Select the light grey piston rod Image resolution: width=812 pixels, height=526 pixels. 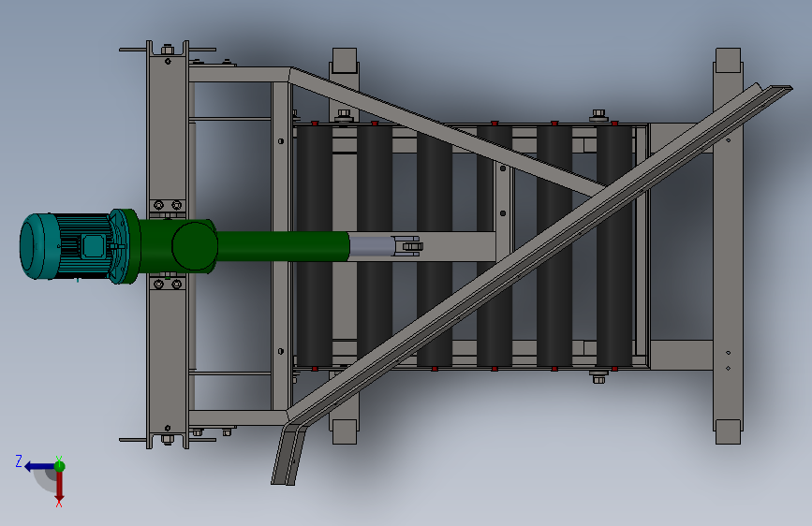(371, 246)
